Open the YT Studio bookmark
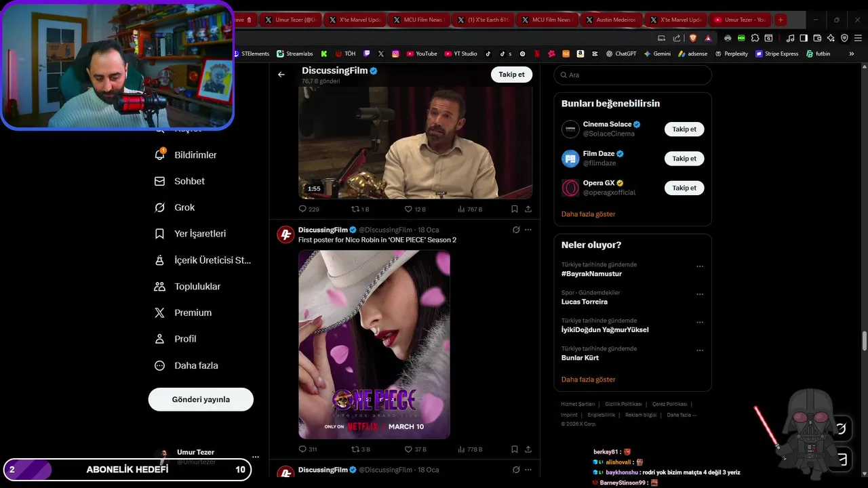The image size is (868, 488). [x=460, y=54]
